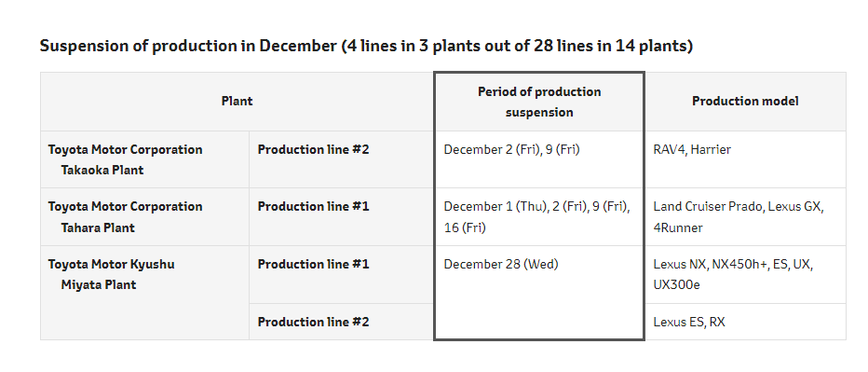The image size is (868, 372).
Task: Select the 'Plant' column header
Action: pos(237,102)
